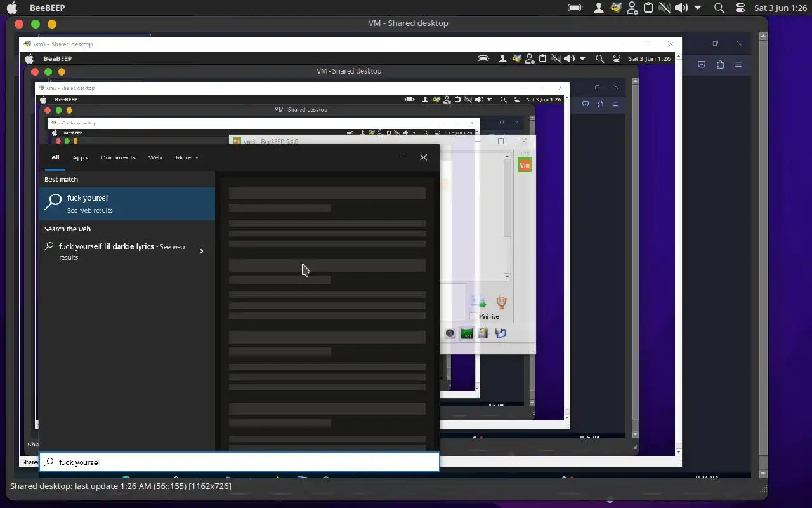The width and height of the screenshot is (812, 508).
Task: Click inside the search text box at the bottom
Action: click(239, 462)
